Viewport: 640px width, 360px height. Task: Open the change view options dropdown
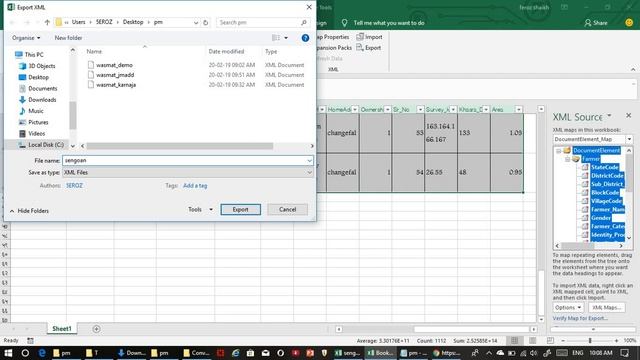tap(286, 38)
